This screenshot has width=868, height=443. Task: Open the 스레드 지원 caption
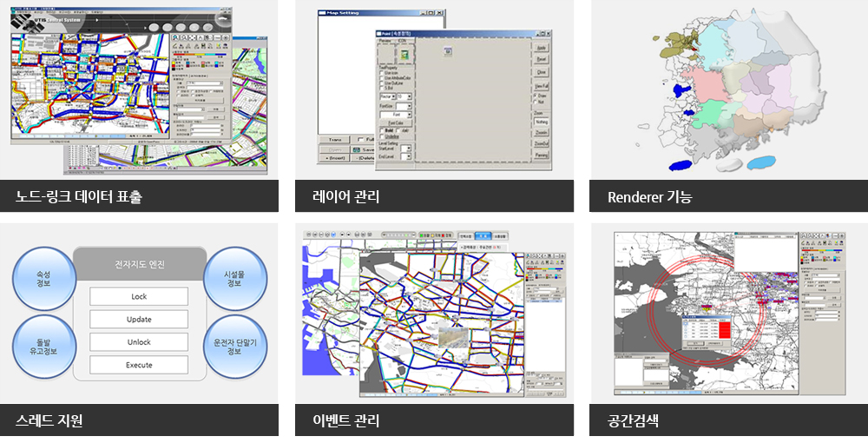click(139, 420)
